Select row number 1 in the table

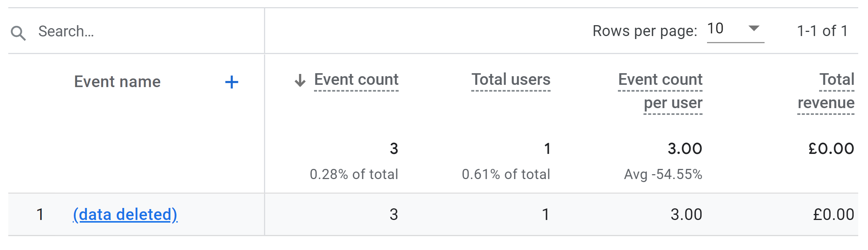click(x=39, y=214)
